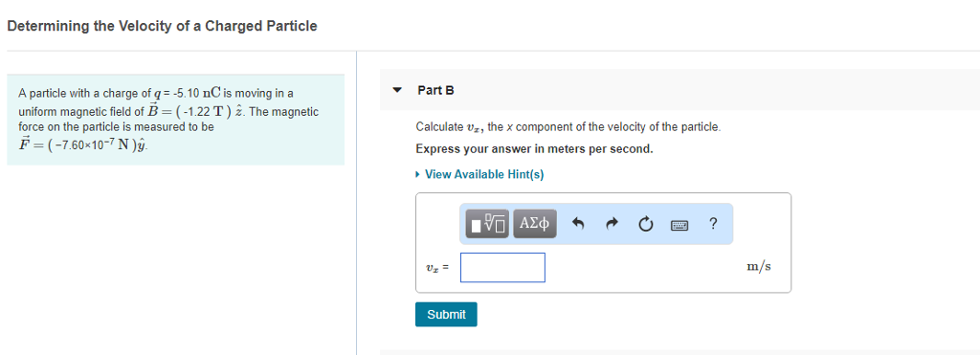Submit the answer for Part B
The width and height of the screenshot is (980, 355).
click(446, 315)
